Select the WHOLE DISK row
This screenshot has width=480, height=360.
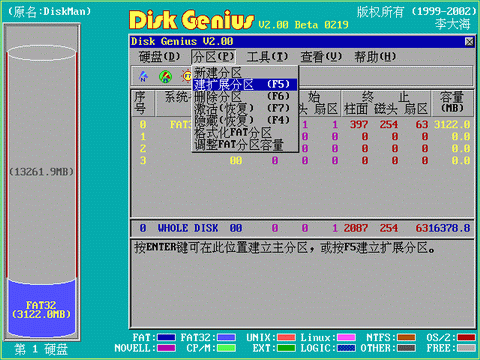(302, 228)
